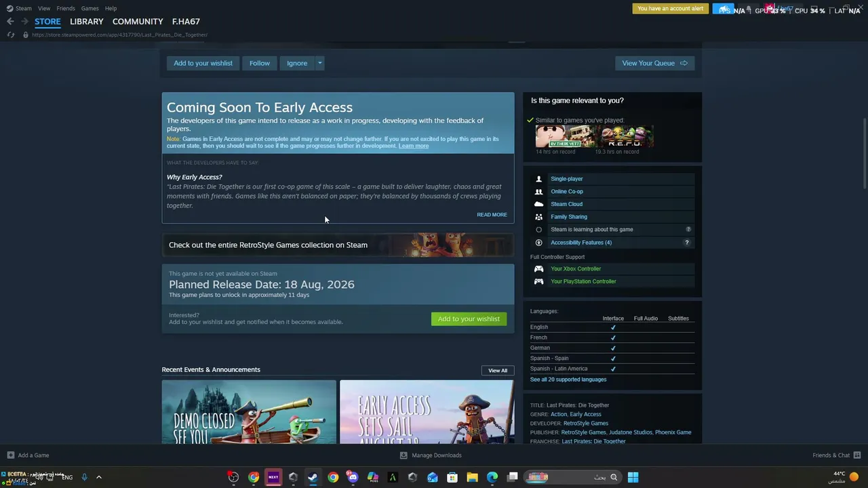Click the Steam Cloud icon

pos(538,204)
